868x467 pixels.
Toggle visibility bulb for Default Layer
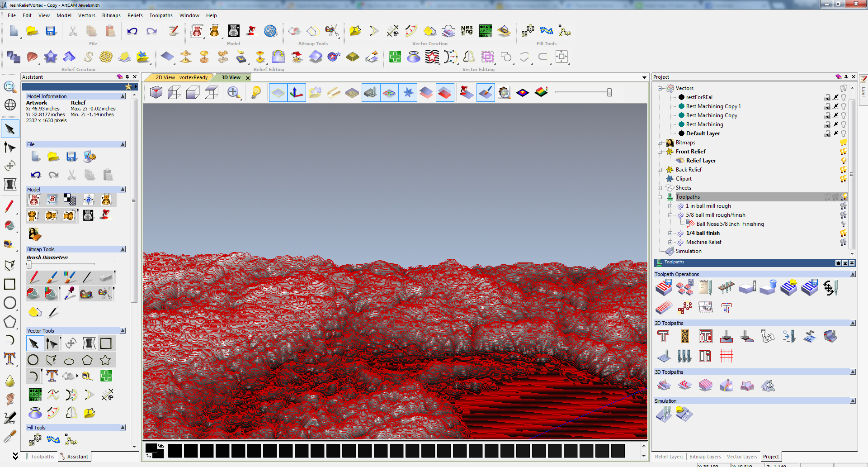(844, 133)
